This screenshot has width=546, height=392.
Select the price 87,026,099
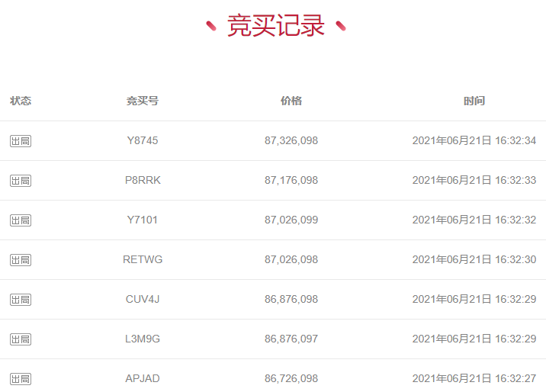[x=291, y=220]
